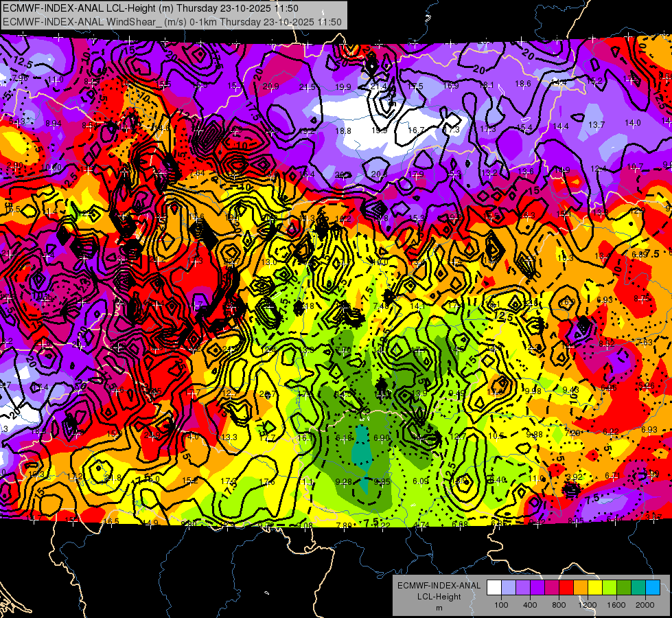Click the 6.18 value in green area
Viewport: 672px width, 618px height.
click(x=343, y=437)
